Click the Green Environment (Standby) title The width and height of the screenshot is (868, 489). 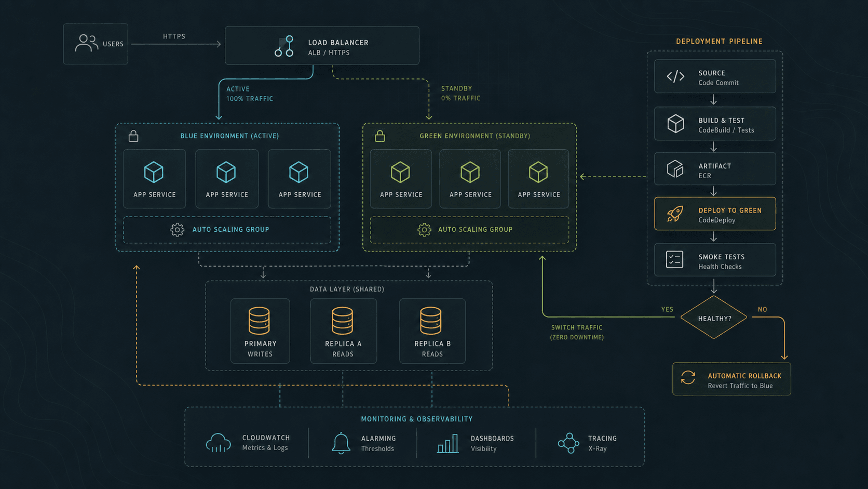coord(475,136)
